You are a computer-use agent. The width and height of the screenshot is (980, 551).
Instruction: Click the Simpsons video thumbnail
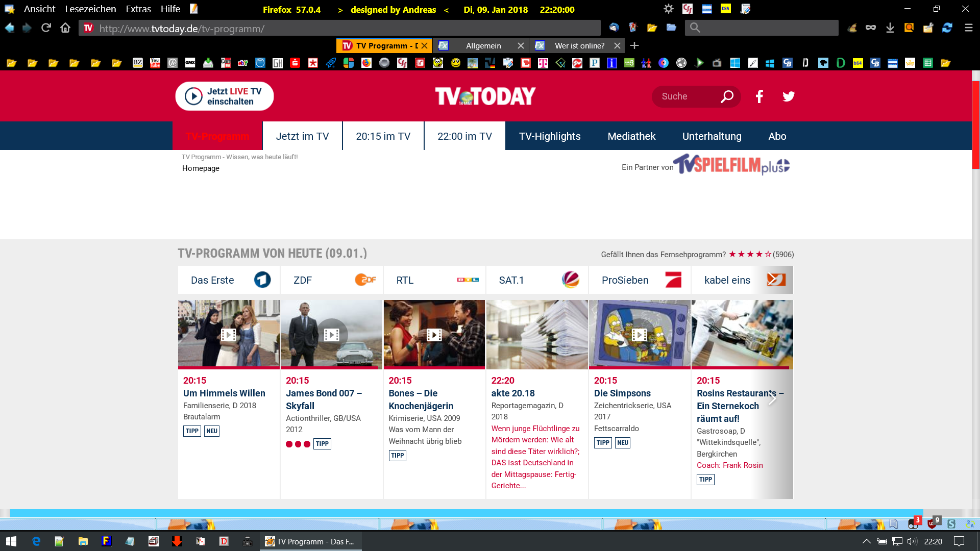coord(639,334)
